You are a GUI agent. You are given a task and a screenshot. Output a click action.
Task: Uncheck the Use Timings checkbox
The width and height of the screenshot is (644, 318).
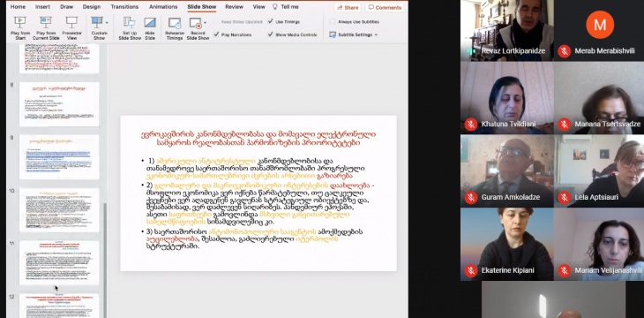tap(270, 21)
